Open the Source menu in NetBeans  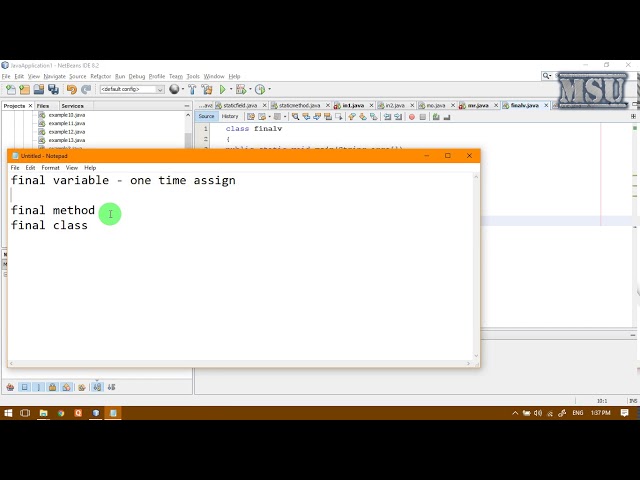click(x=78, y=76)
